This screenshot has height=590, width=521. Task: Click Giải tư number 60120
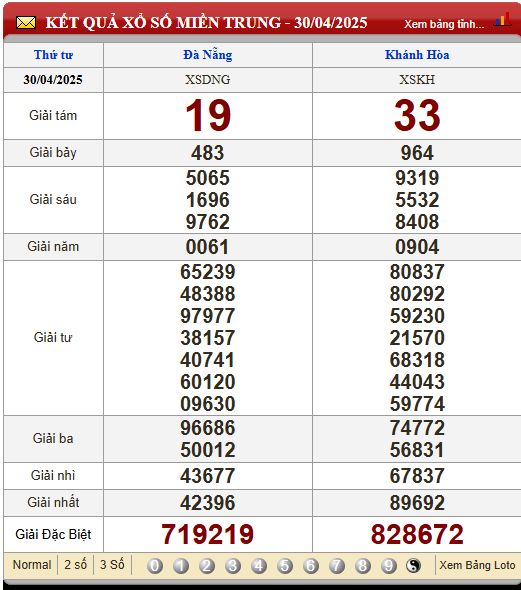coord(208,382)
